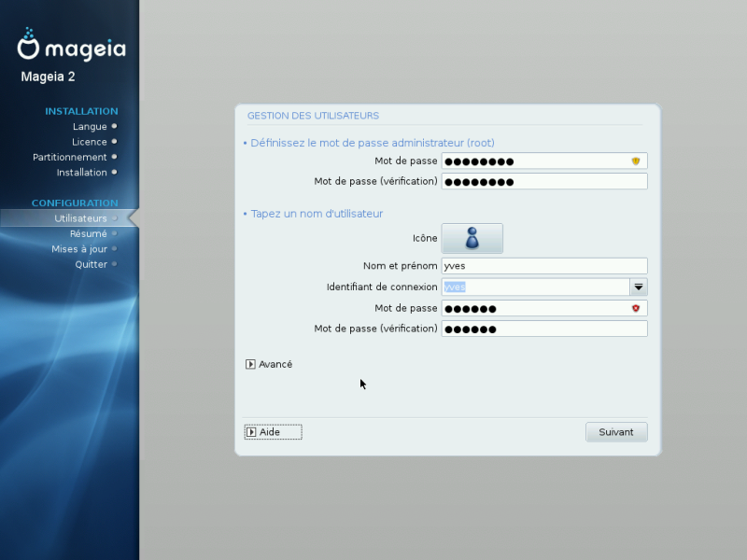
Task: Click the Suivant button
Action: [x=616, y=432]
